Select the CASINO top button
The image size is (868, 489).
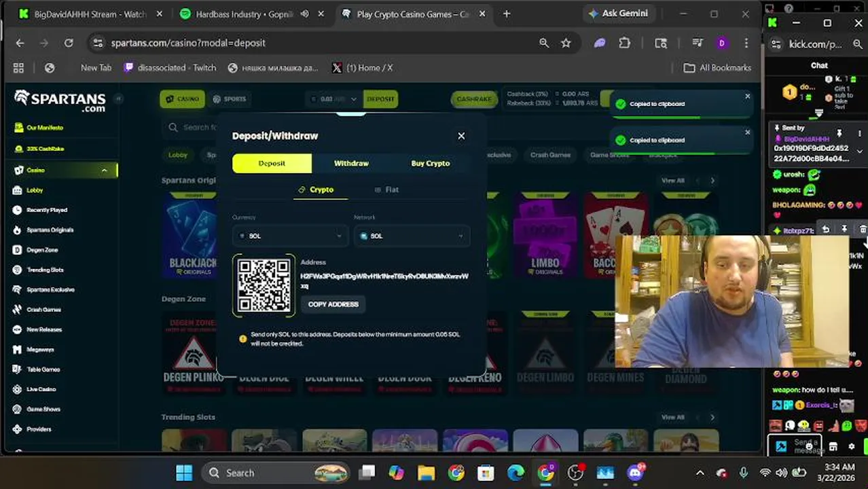[x=182, y=99]
